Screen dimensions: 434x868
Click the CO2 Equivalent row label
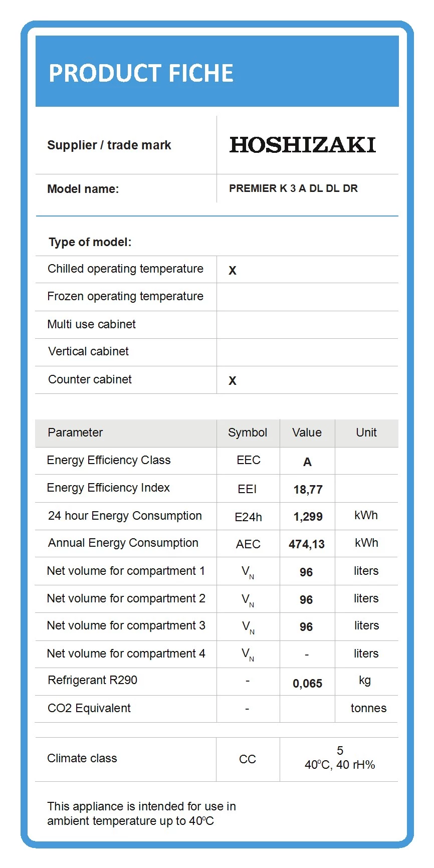tap(89, 708)
